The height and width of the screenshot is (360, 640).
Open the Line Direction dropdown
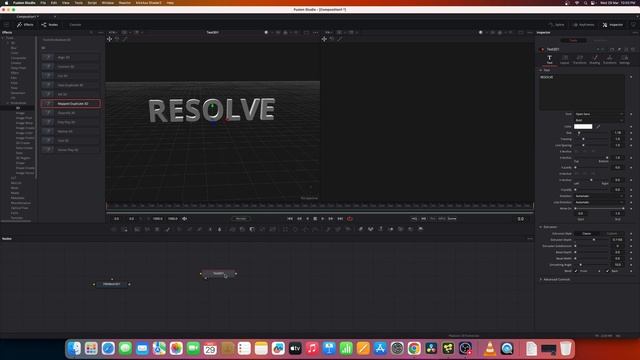(x=599, y=202)
